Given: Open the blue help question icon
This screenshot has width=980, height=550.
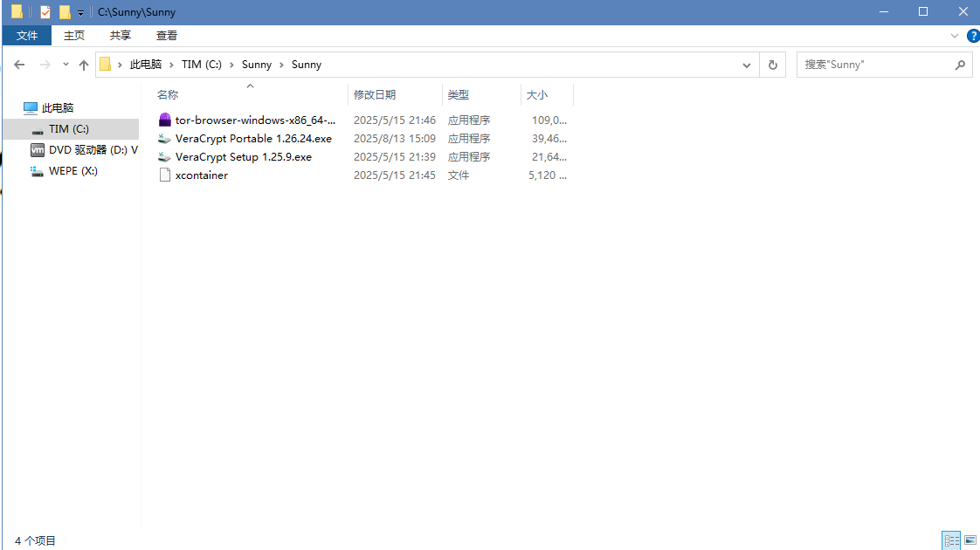Looking at the screenshot, I should [973, 36].
